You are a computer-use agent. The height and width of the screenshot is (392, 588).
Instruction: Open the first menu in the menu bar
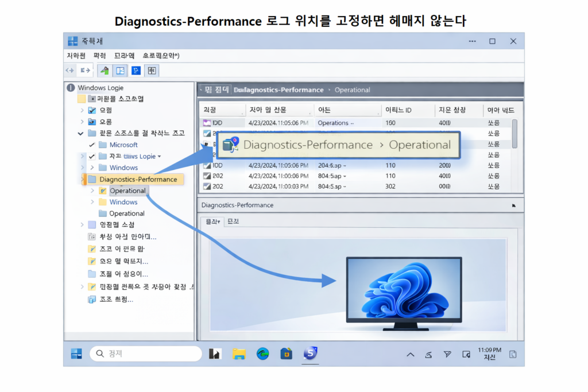tap(76, 56)
